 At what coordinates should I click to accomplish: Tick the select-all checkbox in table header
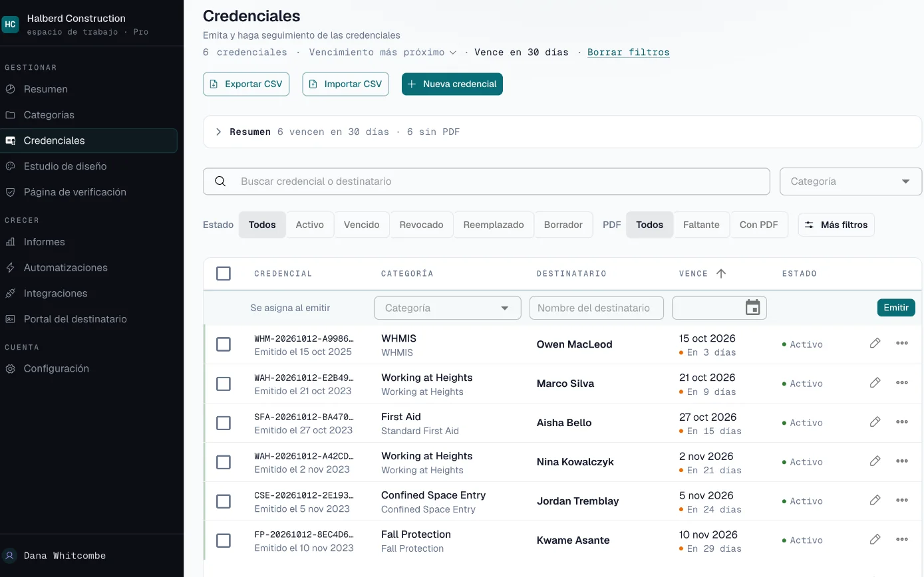(224, 273)
